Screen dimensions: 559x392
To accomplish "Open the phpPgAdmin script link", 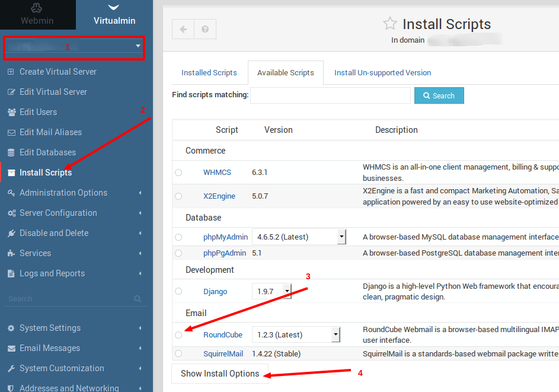I will (225, 253).
